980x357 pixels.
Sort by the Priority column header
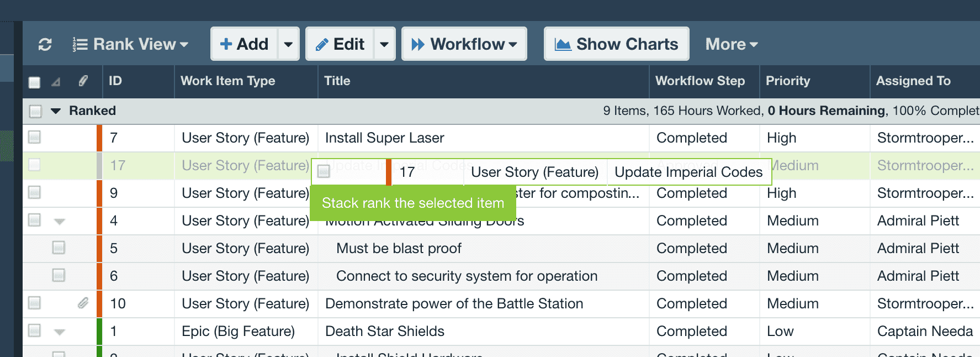[788, 81]
